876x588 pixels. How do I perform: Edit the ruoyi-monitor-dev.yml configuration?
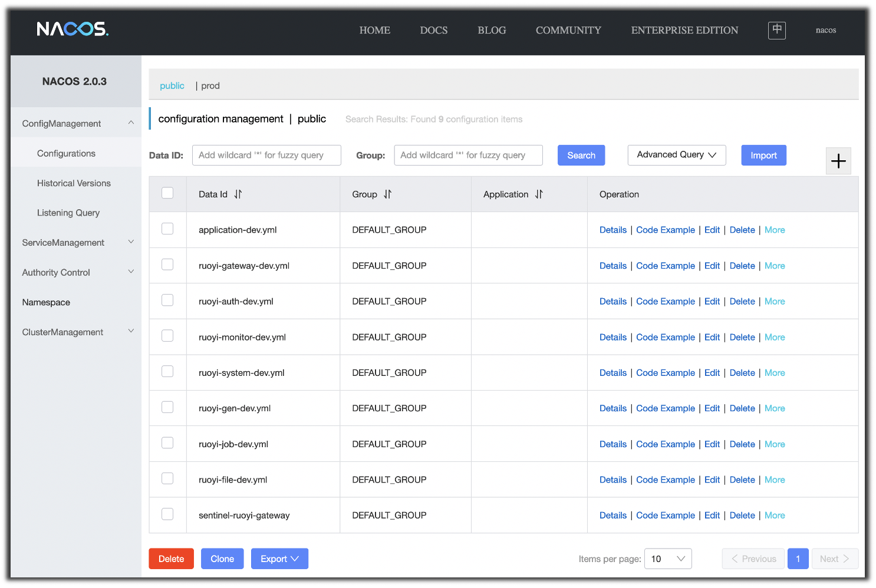pyautogui.click(x=712, y=337)
